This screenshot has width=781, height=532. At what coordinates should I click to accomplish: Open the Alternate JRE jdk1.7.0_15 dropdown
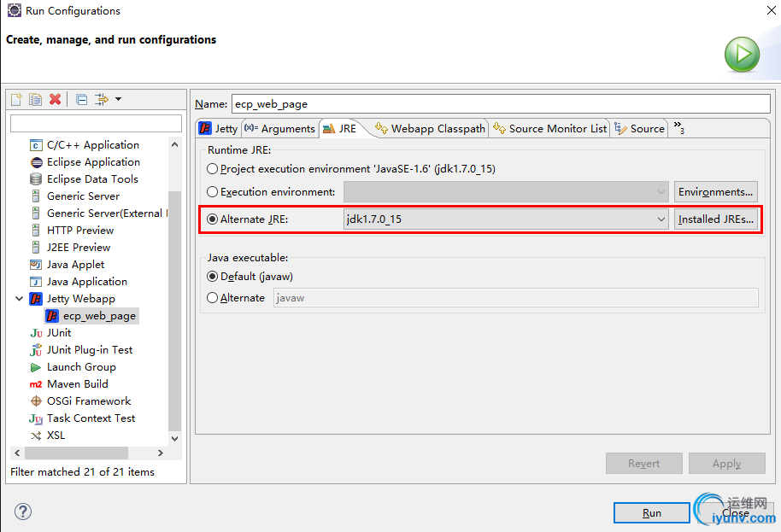point(506,219)
